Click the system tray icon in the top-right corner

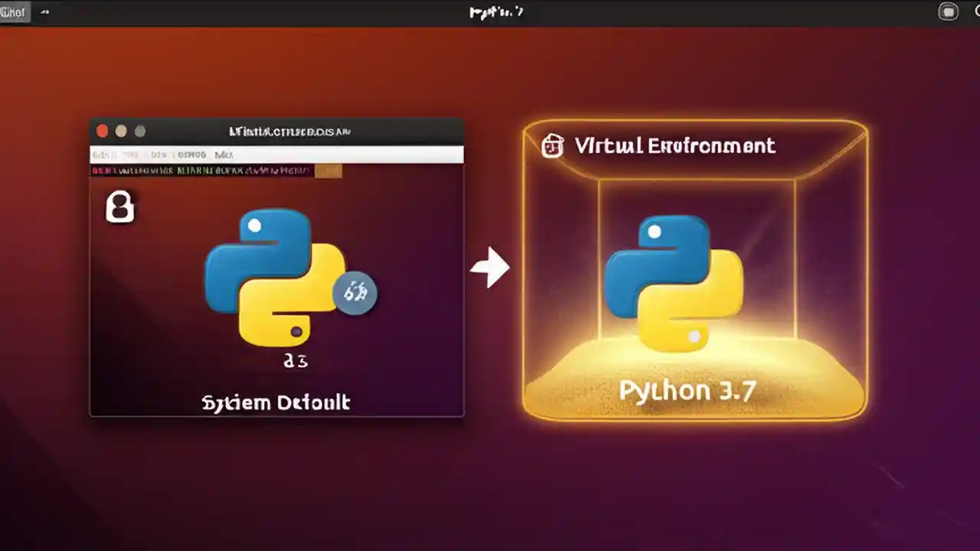click(x=949, y=11)
